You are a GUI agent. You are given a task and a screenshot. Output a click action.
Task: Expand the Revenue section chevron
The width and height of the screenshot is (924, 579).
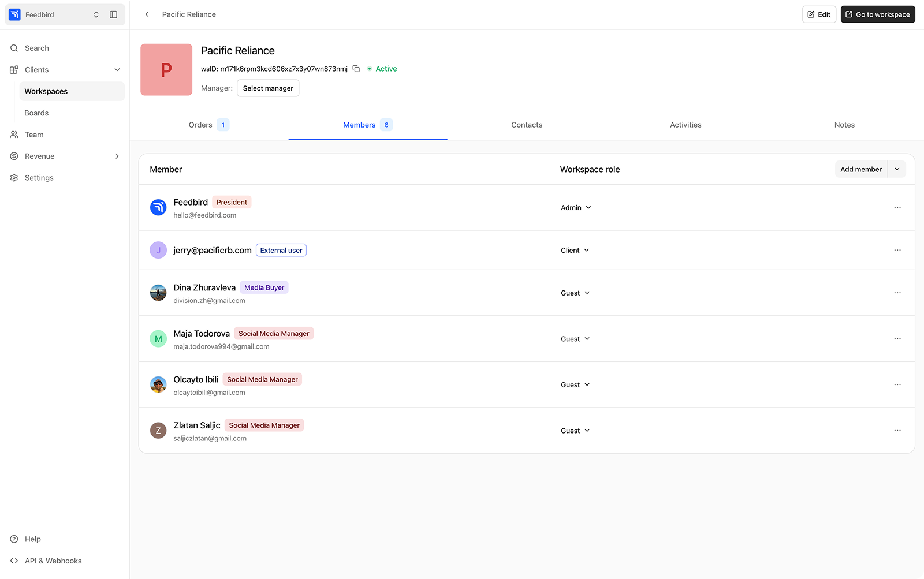tap(117, 156)
